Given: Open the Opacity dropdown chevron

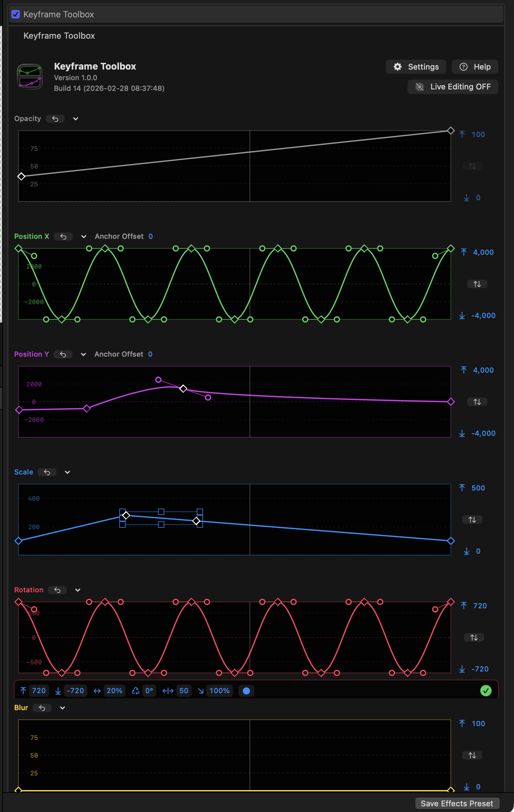Looking at the screenshot, I should pos(76,119).
